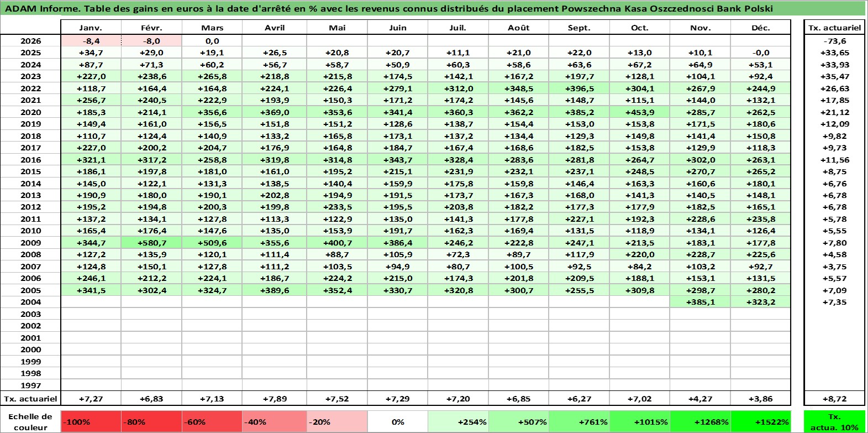Select the +87,7 cell for January 2024
The height and width of the screenshot is (433, 868).
[91, 65]
